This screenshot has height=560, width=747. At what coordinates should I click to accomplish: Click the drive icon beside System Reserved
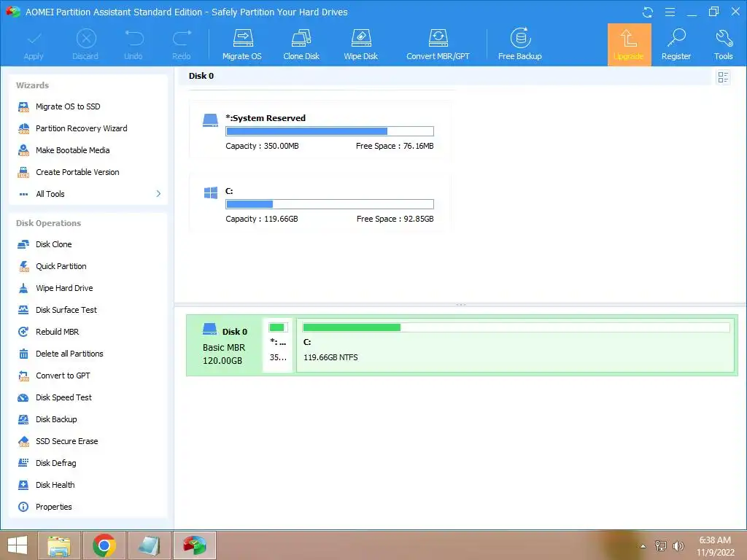coord(210,120)
